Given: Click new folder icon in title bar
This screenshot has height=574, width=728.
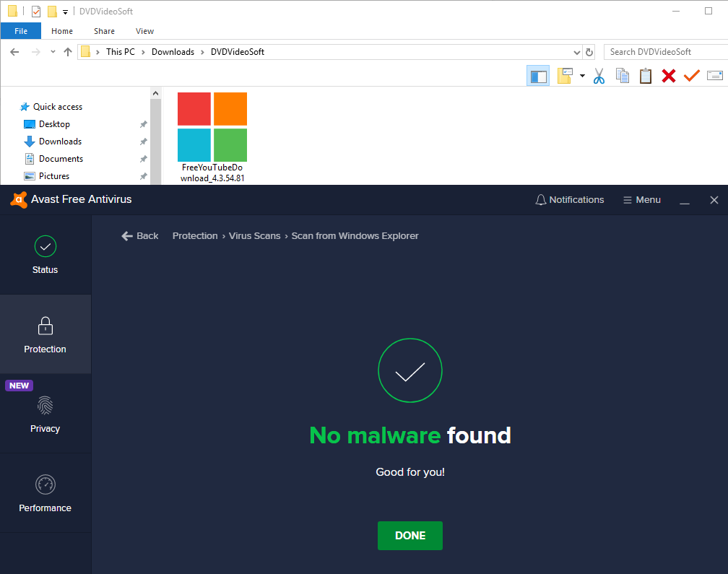Looking at the screenshot, I should tap(53, 11).
